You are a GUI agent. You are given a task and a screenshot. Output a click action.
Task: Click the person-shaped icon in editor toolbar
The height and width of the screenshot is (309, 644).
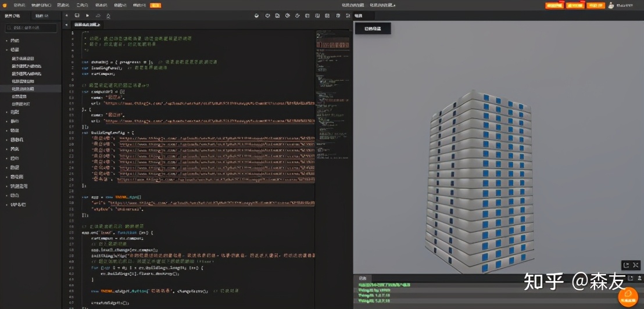coord(108,16)
